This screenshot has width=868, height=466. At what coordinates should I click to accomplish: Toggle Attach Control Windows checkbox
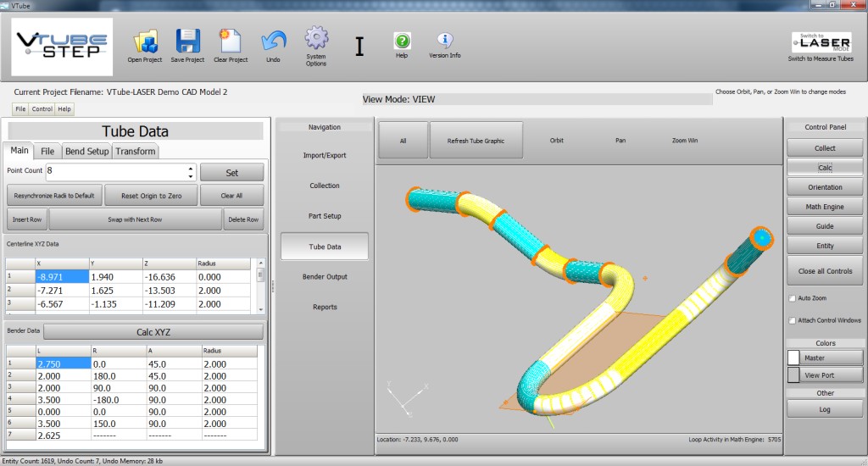(792, 320)
